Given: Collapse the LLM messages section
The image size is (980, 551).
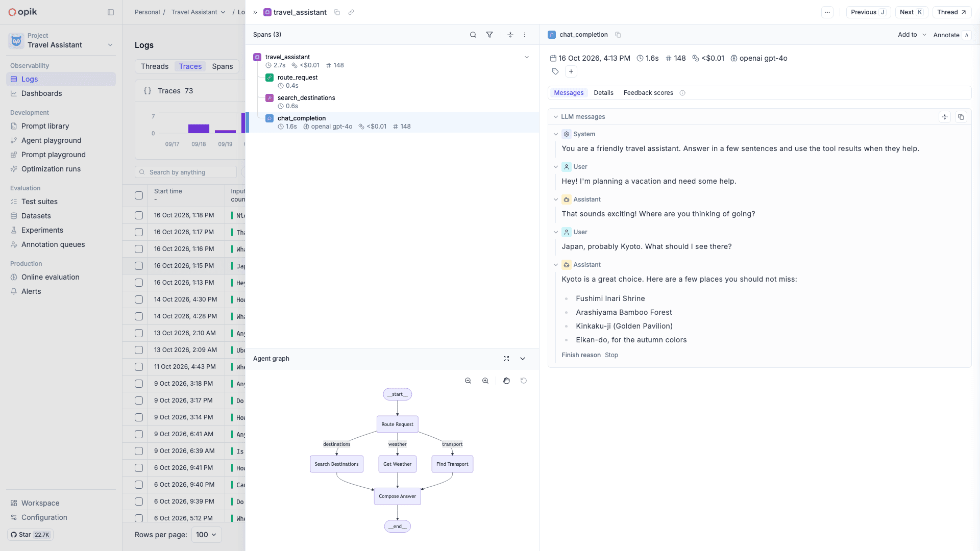Looking at the screenshot, I should (x=556, y=117).
